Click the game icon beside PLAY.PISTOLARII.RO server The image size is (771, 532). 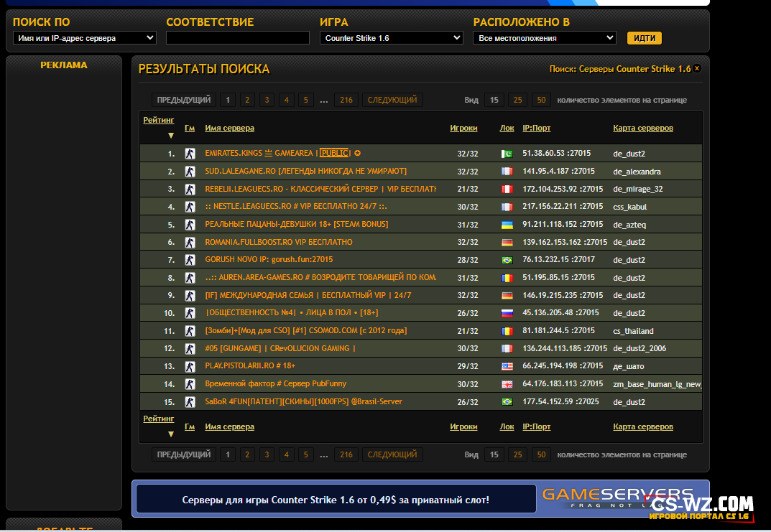[x=190, y=366]
